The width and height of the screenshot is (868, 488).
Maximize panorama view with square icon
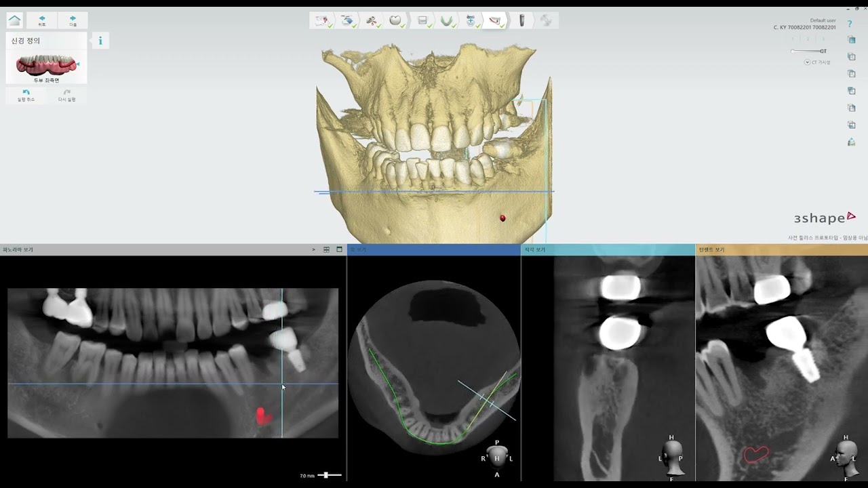[x=339, y=249]
